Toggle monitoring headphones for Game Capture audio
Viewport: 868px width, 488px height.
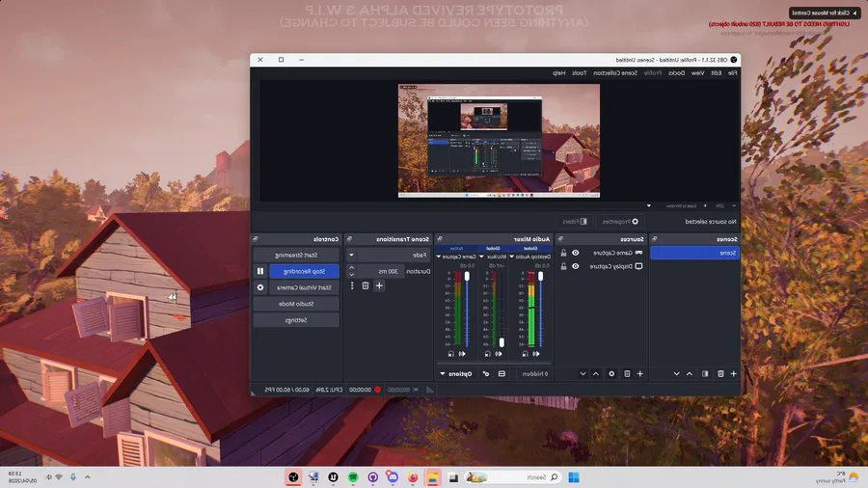coord(450,354)
